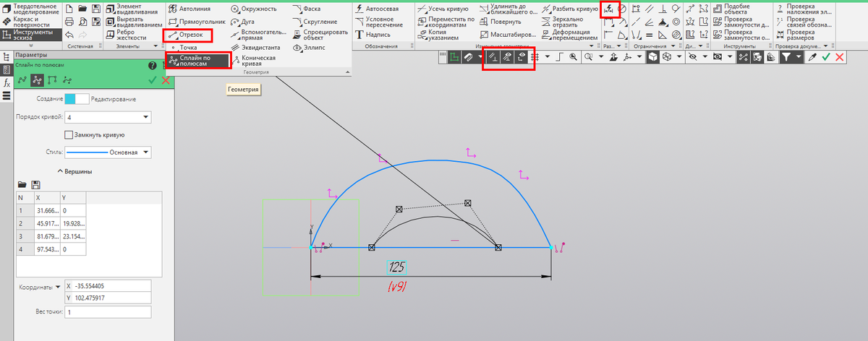Toggle wireframe cube display mode

[x=667, y=56]
